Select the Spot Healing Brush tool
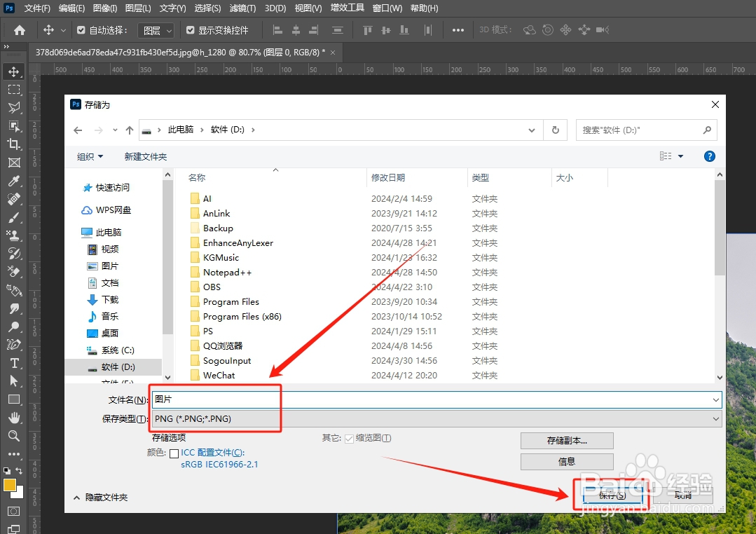The width and height of the screenshot is (756, 534). pyautogui.click(x=13, y=199)
